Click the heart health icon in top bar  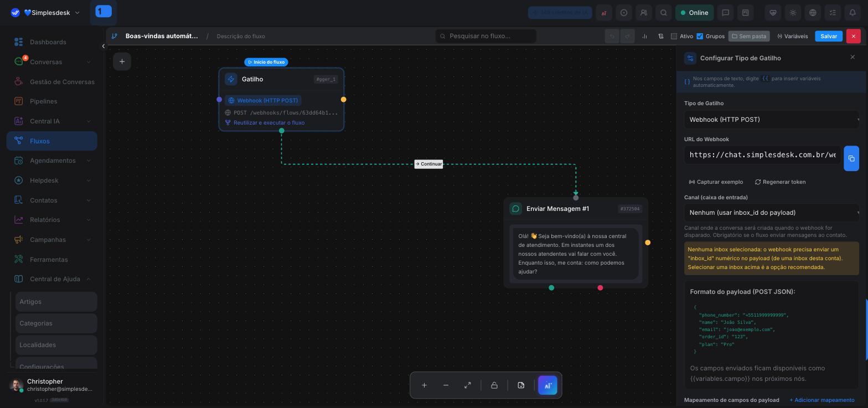pyautogui.click(x=773, y=13)
